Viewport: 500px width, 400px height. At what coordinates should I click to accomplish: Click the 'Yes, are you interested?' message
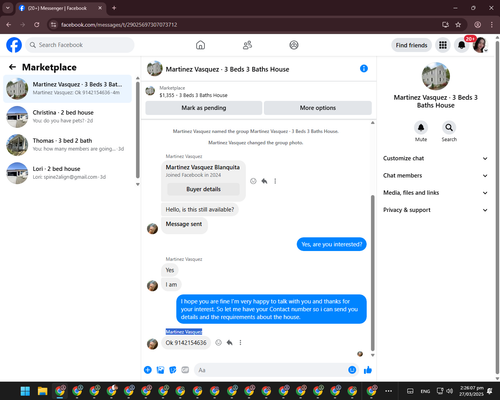tap(332, 244)
